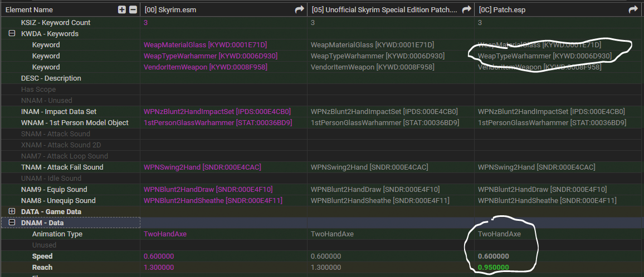Click WPNSwing2Hand value in Skyrim.esm column
This screenshot has height=277, width=644.
point(202,167)
